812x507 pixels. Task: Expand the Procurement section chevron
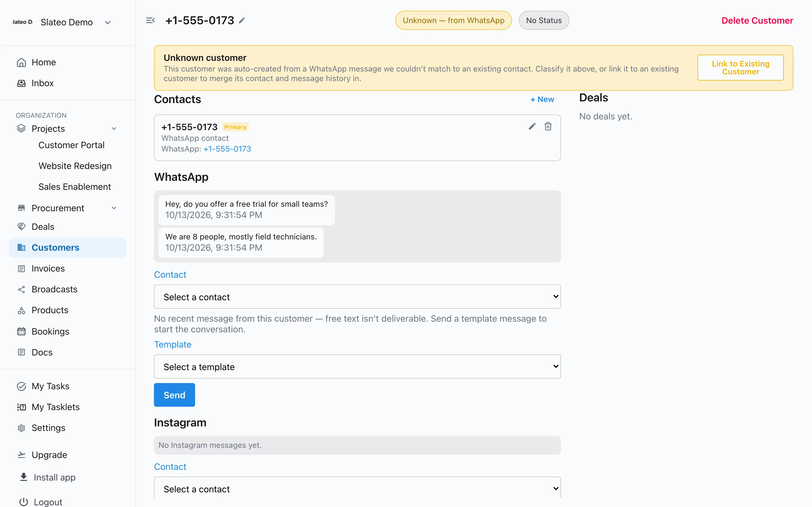click(114, 208)
